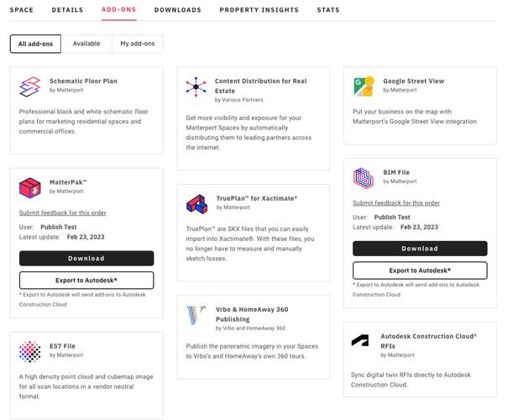Screen dimensions: 513x420
Task: Click MatterPak 'Feb 23, 2023' update date
Action: 86,237
